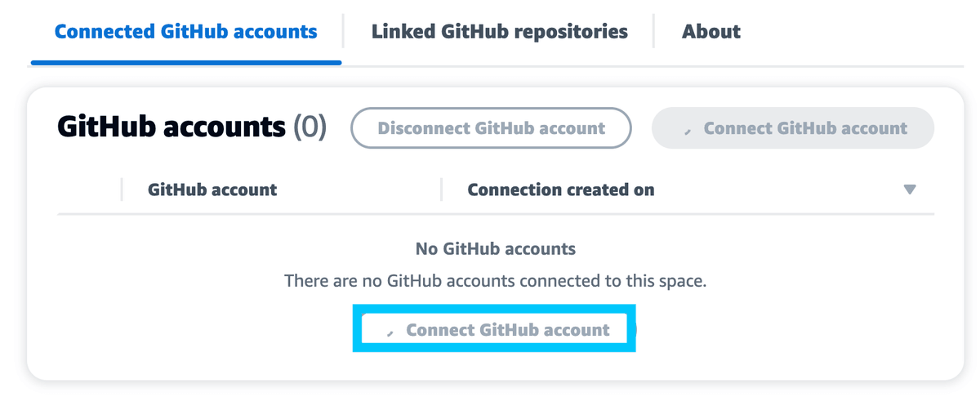Click the separator between Linked repositories and About
The height and width of the screenshot is (406, 980).
click(654, 32)
